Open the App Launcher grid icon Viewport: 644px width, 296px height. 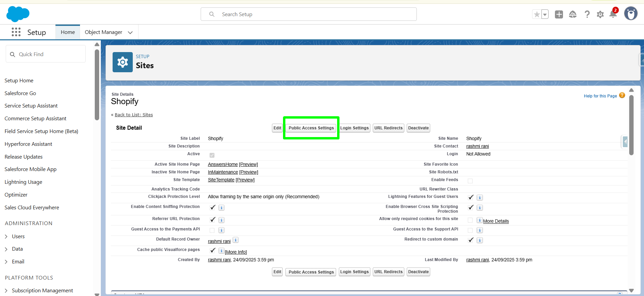coord(16,32)
